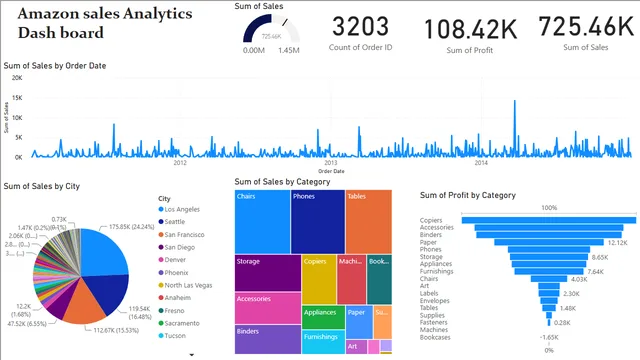Select Denver in the city legend
Image resolution: width=640 pixels, height=360 pixels.
[x=172, y=260]
